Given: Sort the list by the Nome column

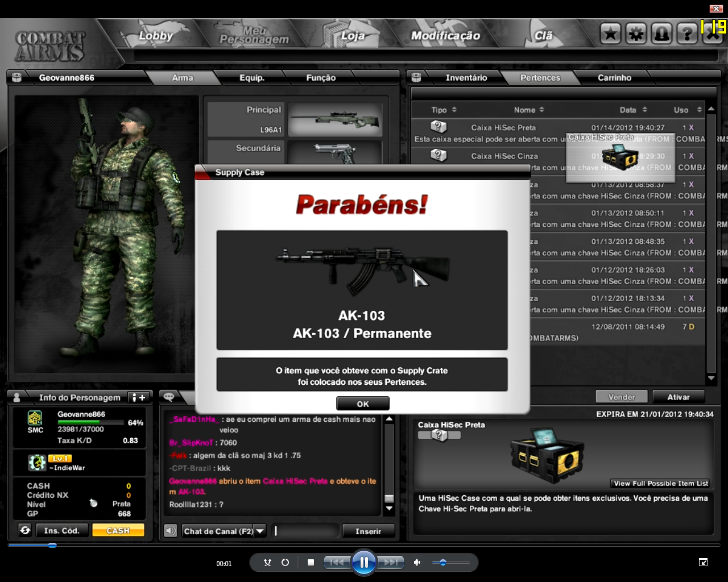Looking at the screenshot, I should coord(530,110).
